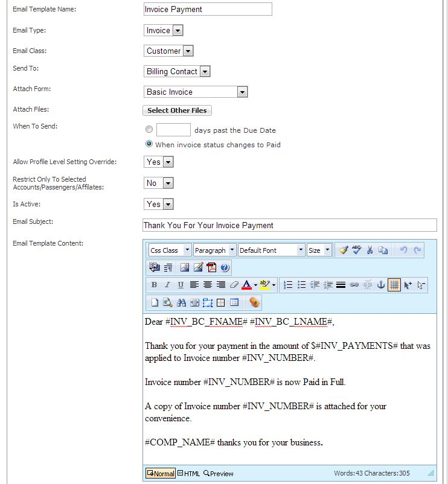Apply underline formatting

181,285
